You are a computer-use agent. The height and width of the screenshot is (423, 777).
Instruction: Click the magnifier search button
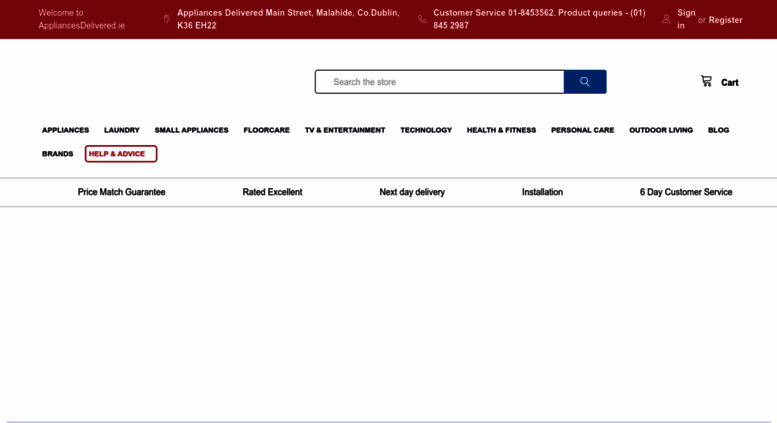[x=585, y=82]
